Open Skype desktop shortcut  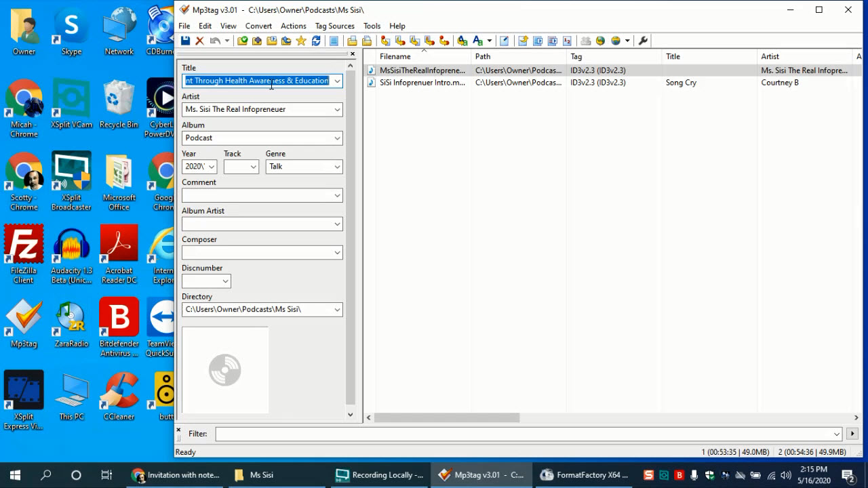coord(71,32)
